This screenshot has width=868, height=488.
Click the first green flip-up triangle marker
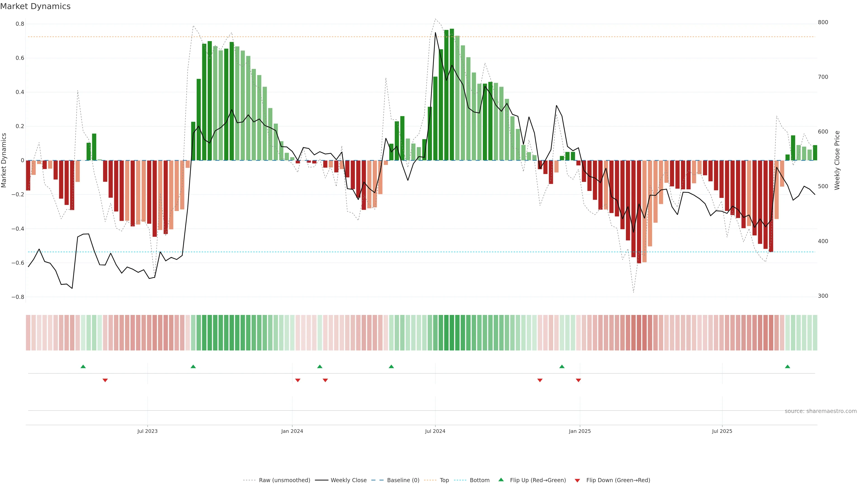[x=83, y=366]
